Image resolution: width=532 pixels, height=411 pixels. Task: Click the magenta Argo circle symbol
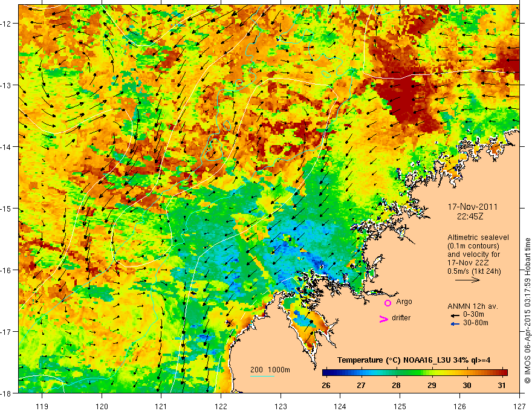tap(388, 303)
